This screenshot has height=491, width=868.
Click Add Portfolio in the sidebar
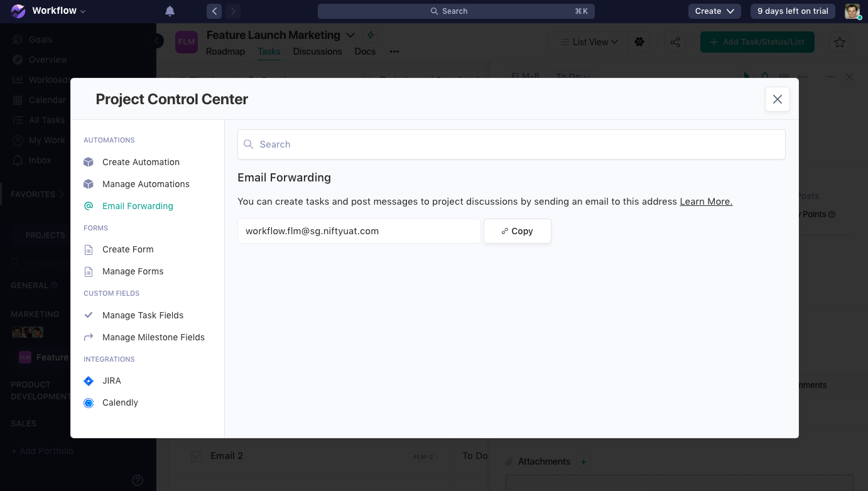(x=42, y=451)
